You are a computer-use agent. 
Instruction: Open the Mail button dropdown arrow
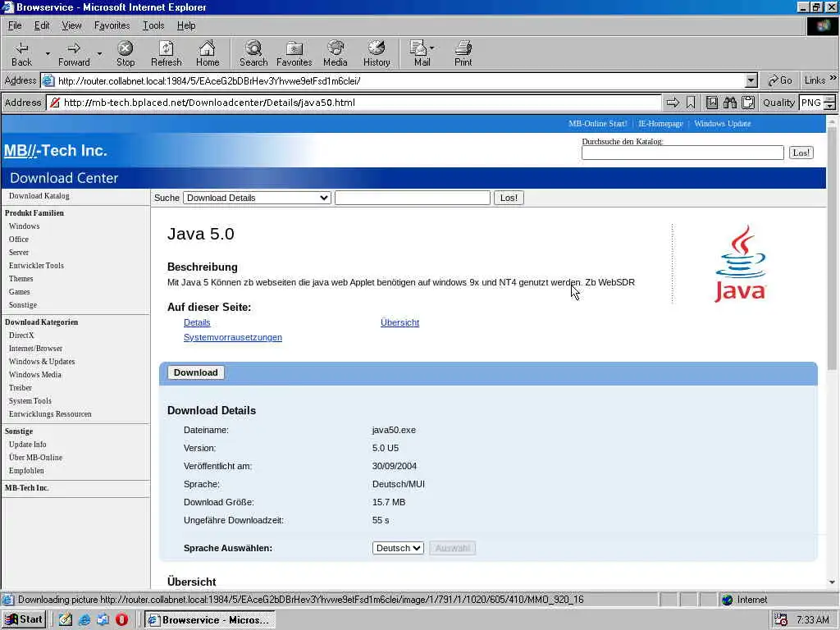tap(431, 48)
